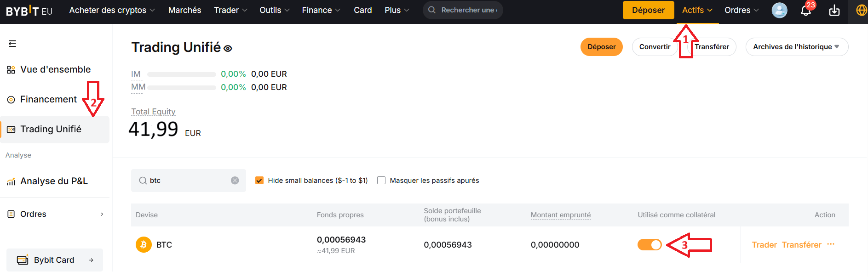
Task: Click the Ordres sidebar list icon
Action: click(11, 214)
